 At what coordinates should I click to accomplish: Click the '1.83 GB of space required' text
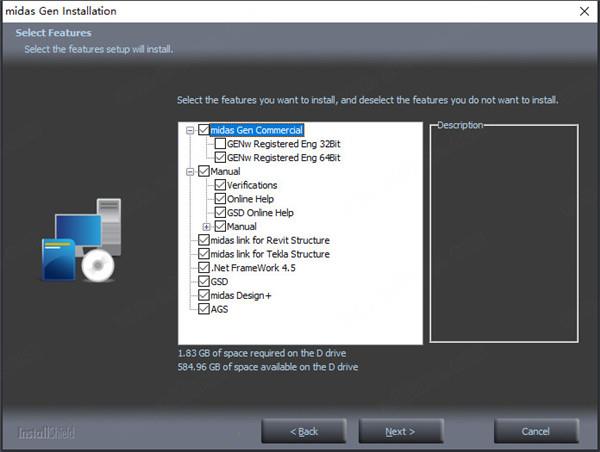[262, 353]
